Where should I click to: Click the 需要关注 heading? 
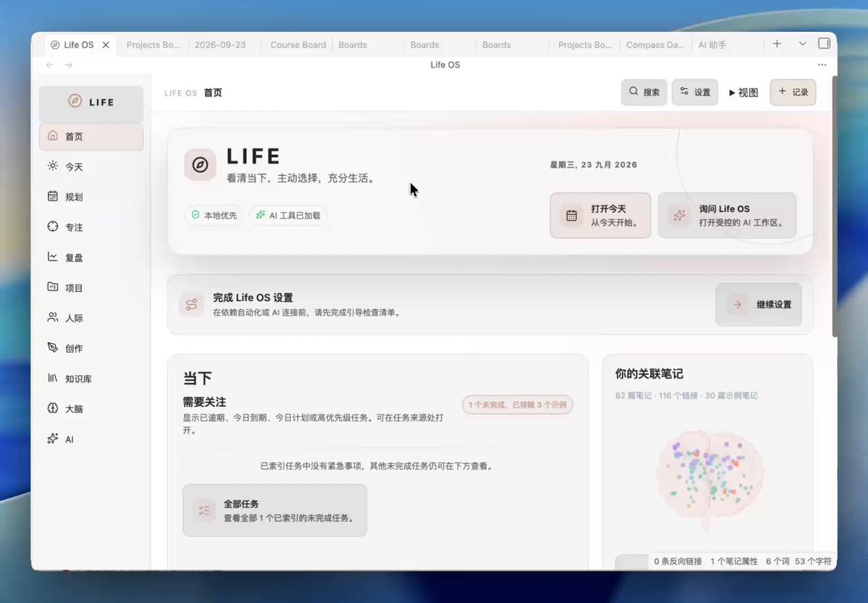coord(205,402)
